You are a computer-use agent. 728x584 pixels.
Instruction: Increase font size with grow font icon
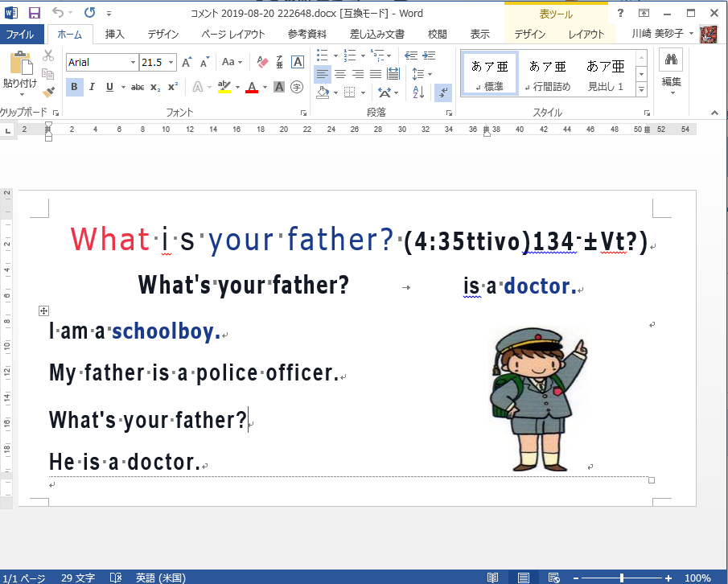(x=187, y=62)
